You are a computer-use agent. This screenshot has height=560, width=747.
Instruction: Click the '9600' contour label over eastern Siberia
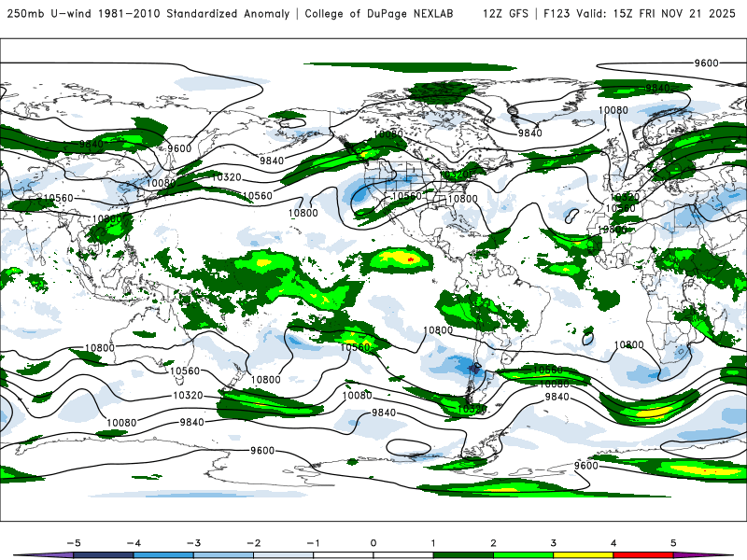tap(179, 148)
